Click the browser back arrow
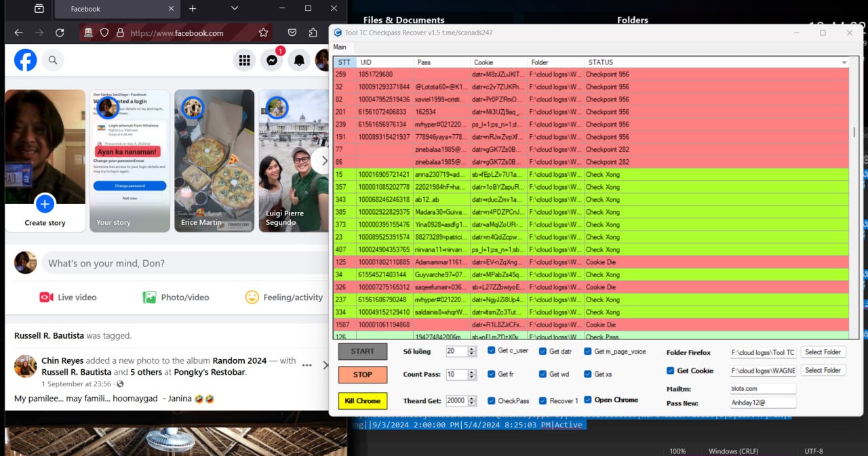Image resolution: width=868 pixels, height=456 pixels. click(18, 33)
